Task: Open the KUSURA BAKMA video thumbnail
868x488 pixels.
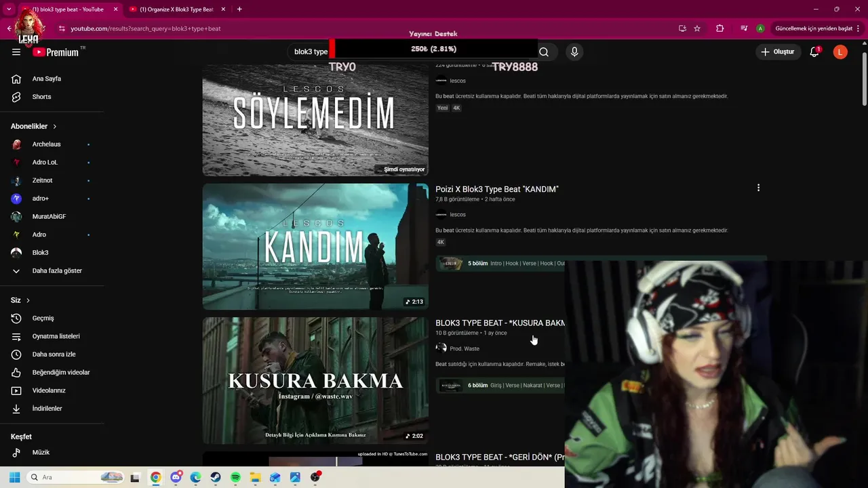Action: point(315,381)
